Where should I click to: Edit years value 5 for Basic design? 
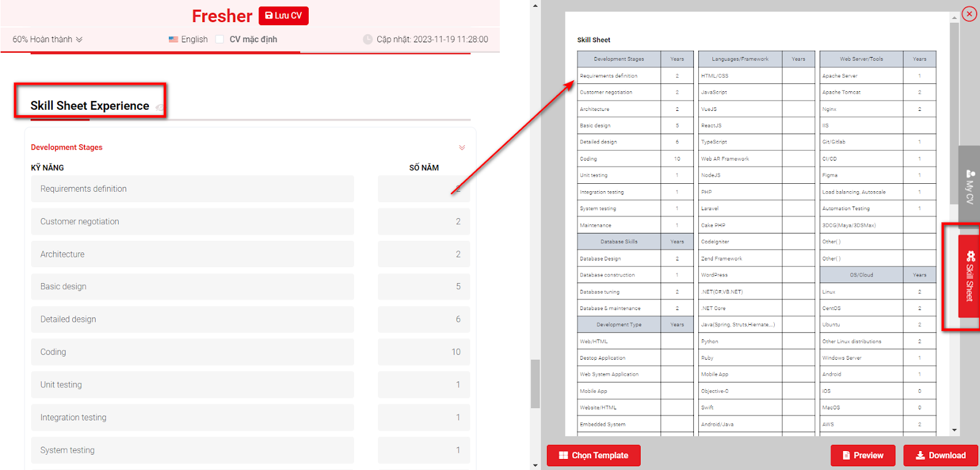point(424,286)
